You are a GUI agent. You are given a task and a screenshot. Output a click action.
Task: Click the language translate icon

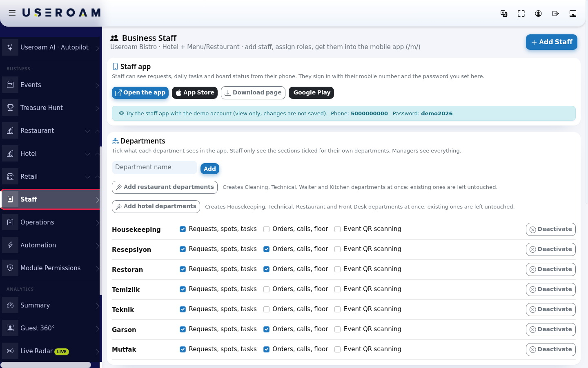[x=504, y=13]
